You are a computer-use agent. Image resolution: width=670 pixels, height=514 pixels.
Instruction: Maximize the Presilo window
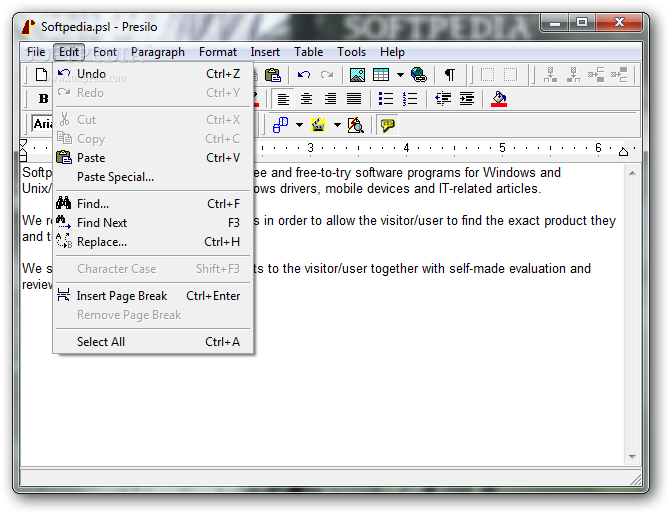[582, 23]
